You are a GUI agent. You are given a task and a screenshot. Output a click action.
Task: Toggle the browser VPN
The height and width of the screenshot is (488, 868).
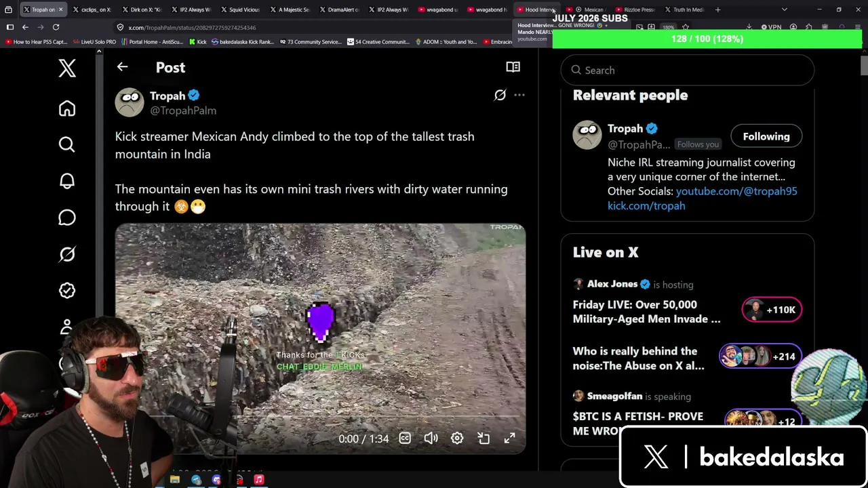click(772, 27)
